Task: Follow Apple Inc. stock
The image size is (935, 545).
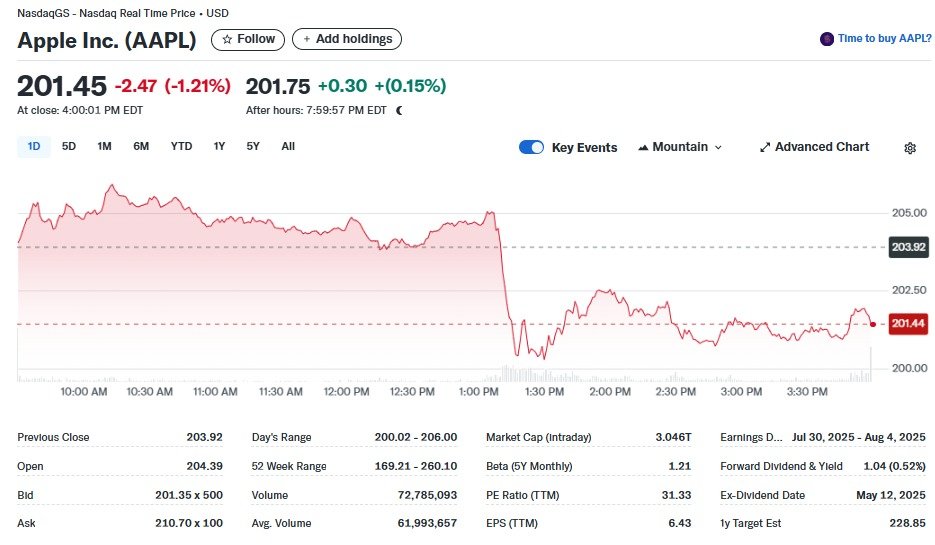Action: (x=248, y=39)
